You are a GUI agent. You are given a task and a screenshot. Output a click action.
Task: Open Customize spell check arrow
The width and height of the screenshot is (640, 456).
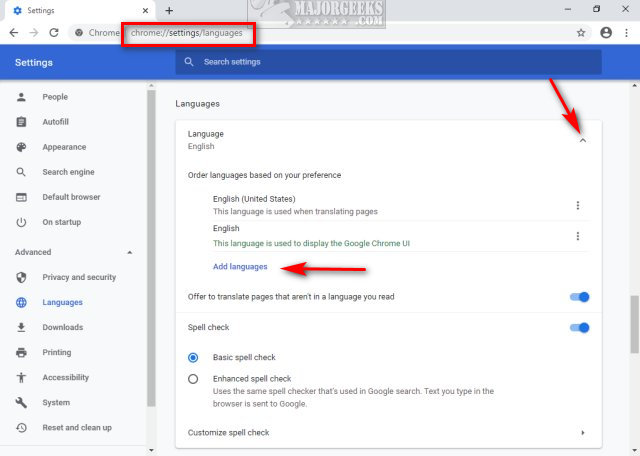coord(583,432)
